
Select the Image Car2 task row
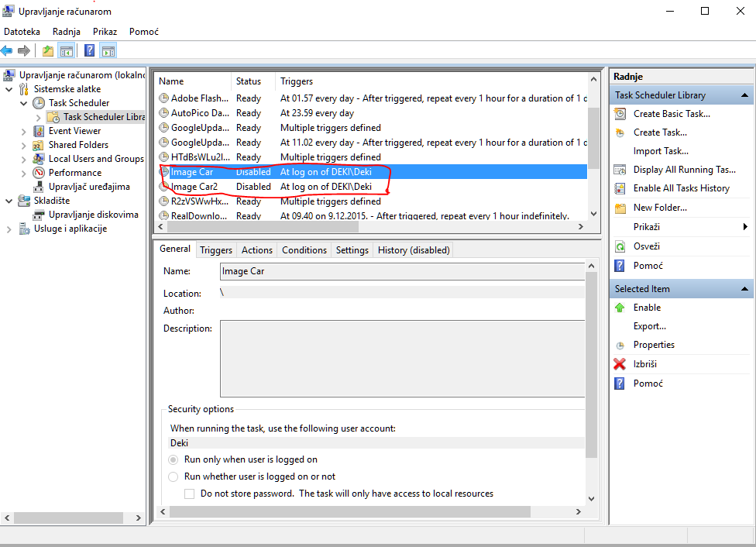[x=194, y=187]
